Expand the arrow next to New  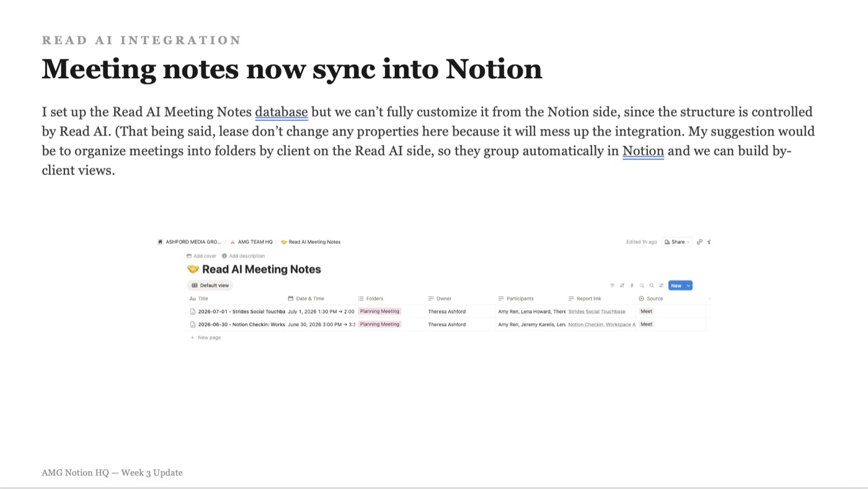point(688,285)
